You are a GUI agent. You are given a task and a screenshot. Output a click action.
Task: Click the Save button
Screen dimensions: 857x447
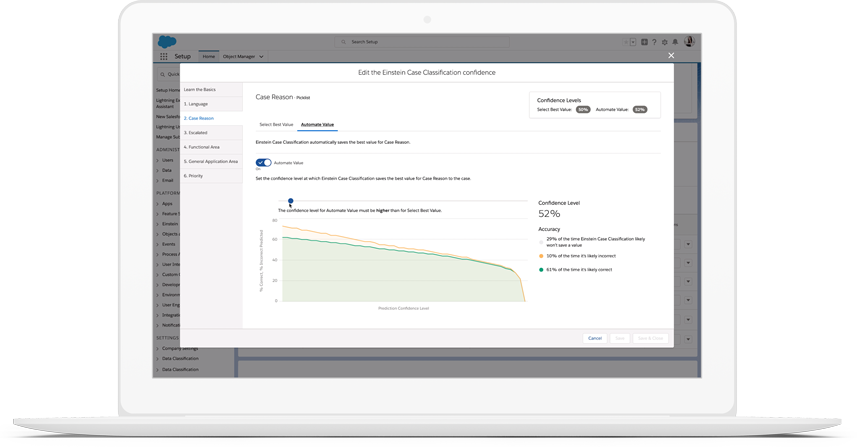[x=620, y=338]
